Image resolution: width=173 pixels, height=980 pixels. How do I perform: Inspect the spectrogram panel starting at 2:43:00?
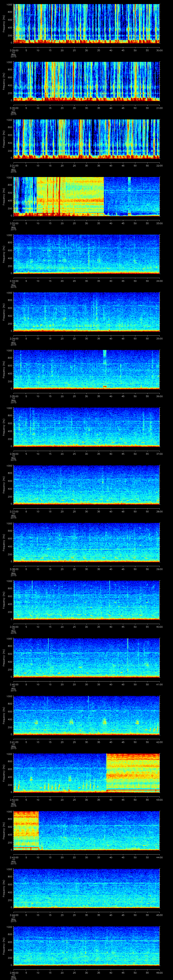(x=87, y=831)
